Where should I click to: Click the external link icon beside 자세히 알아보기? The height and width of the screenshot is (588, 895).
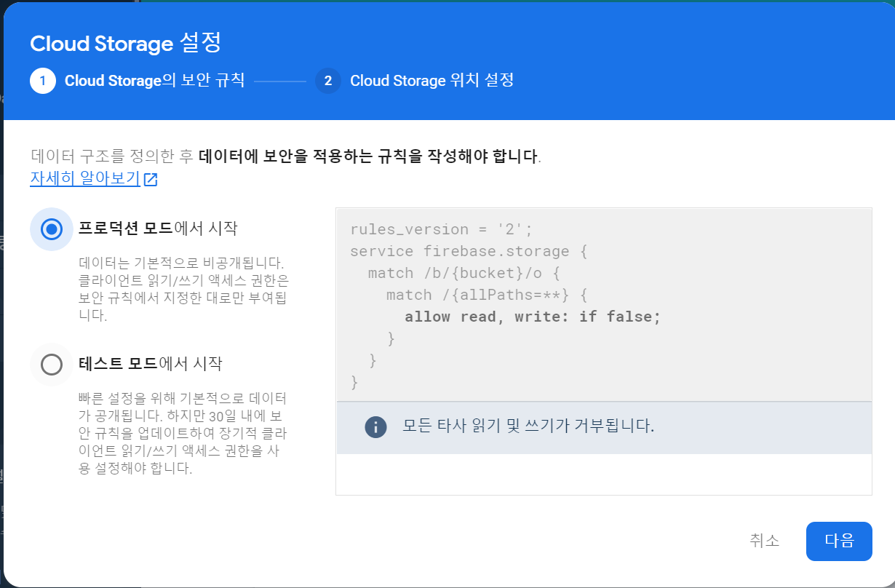pyautogui.click(x=151, y=180)
